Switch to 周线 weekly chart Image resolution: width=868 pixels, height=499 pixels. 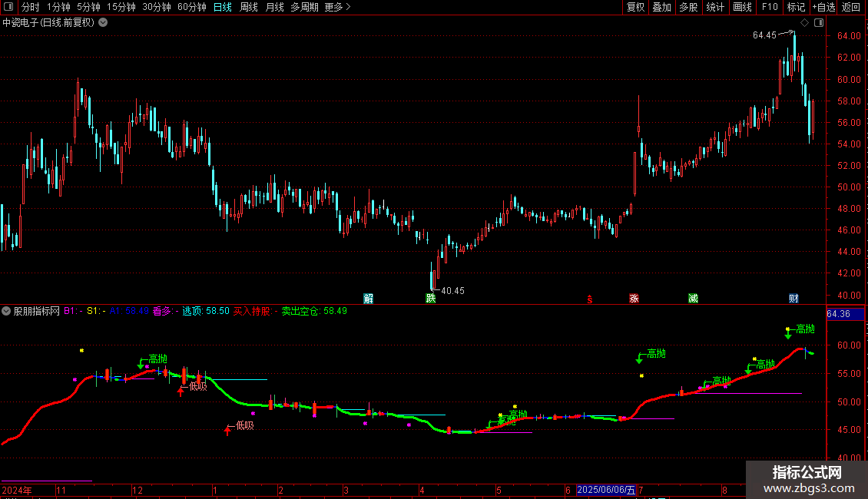[249, 7]
